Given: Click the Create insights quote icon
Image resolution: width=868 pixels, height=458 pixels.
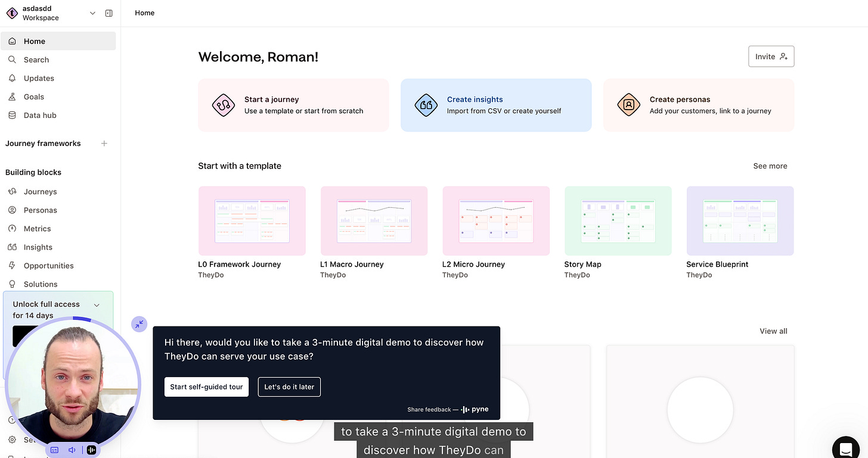Looking at the screenshot, I should click(x=426, y=105).
